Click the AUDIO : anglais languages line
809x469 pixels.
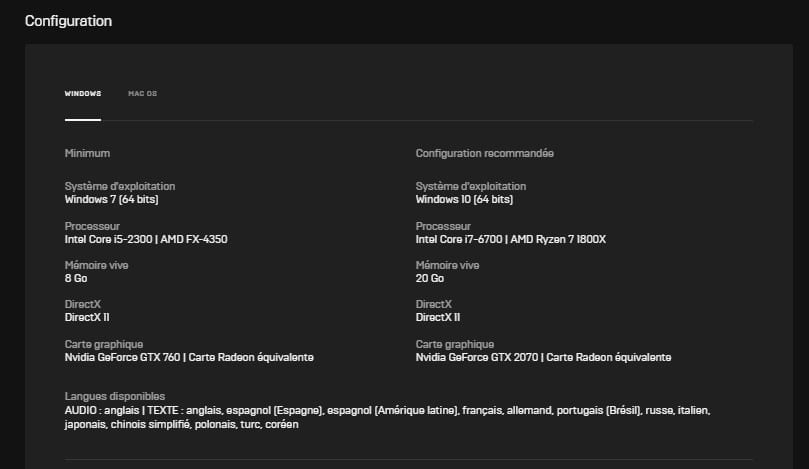[387, 410]
